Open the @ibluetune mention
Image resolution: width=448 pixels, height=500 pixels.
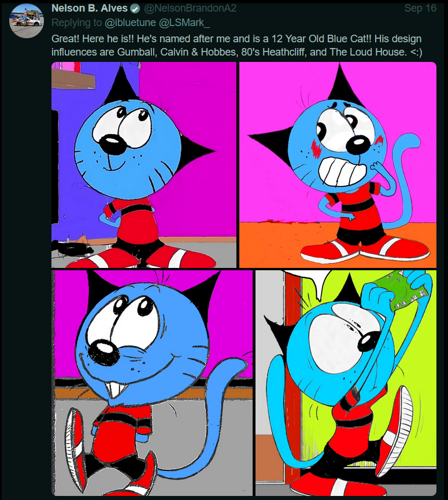[x=130, y=23]
